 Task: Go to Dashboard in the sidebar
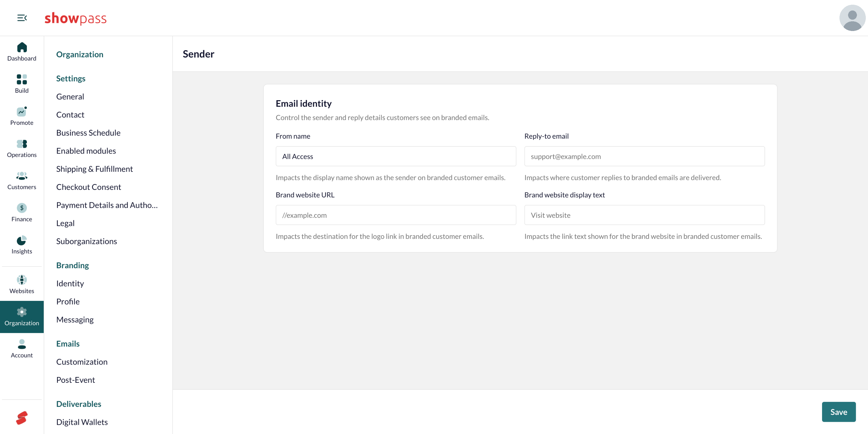22,52
